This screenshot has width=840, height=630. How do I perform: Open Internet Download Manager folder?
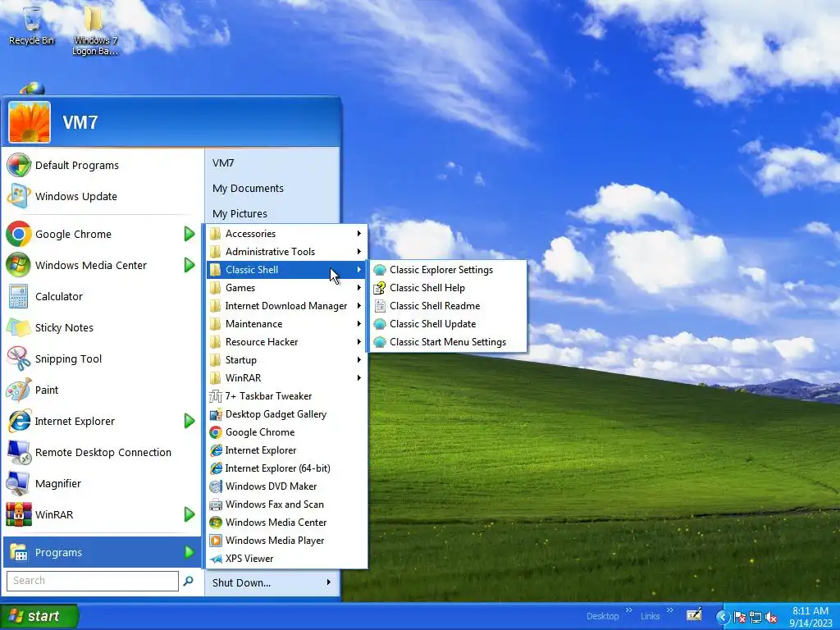pos(286,306)
